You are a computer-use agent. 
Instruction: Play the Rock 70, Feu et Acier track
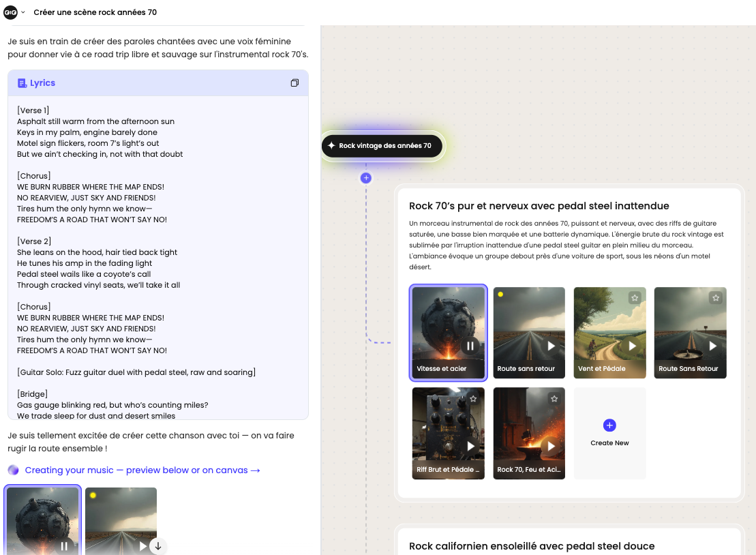551,446
